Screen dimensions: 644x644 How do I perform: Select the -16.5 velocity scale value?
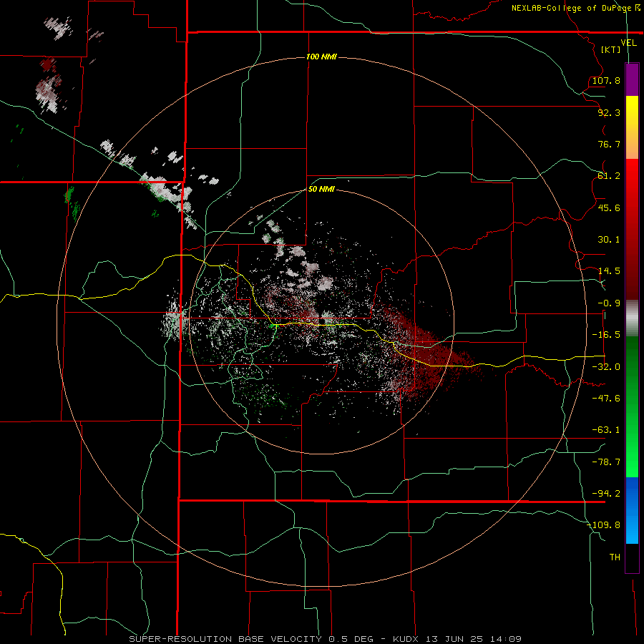606,335
